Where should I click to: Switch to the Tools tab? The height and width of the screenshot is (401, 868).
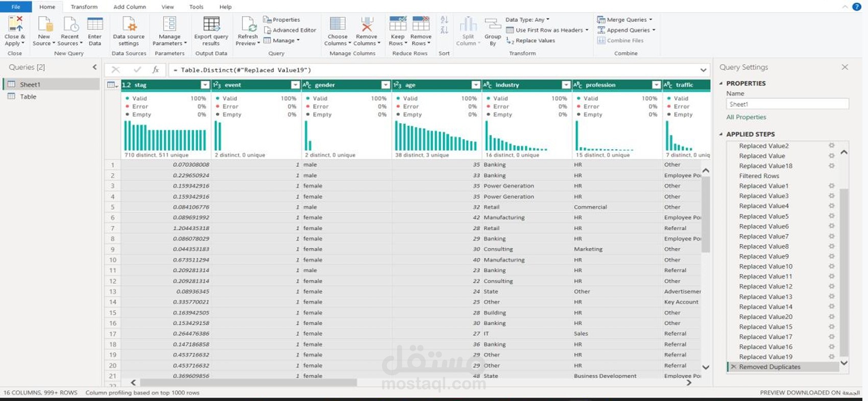point(196,7)
